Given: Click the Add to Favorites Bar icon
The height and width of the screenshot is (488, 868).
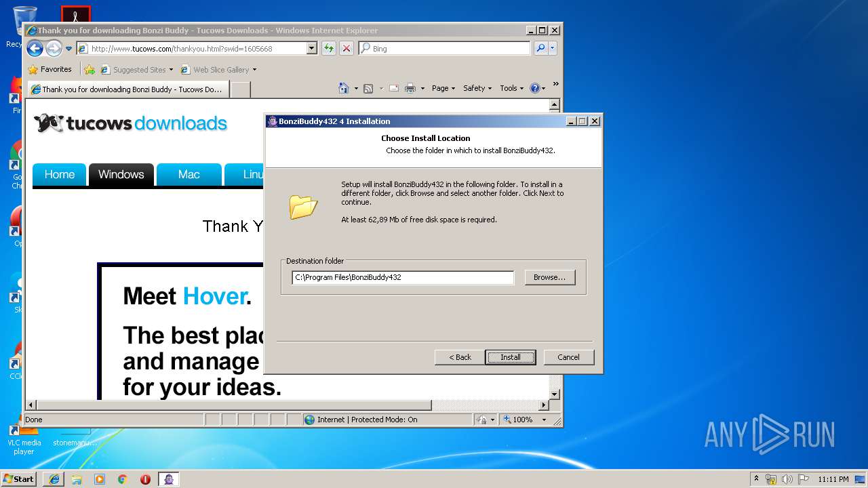Looking at the screenshot, I should click(x=90, y=69).
